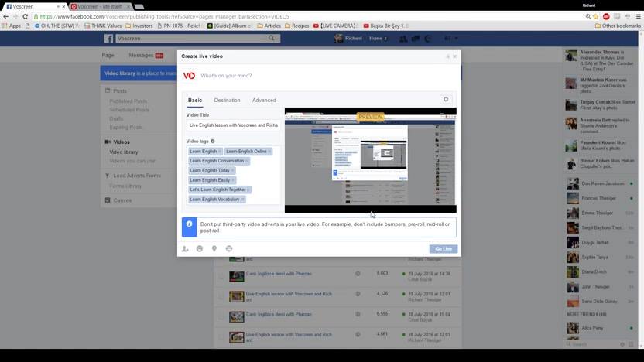Open Scheduled Posts in the sidebar

(129, 110)
